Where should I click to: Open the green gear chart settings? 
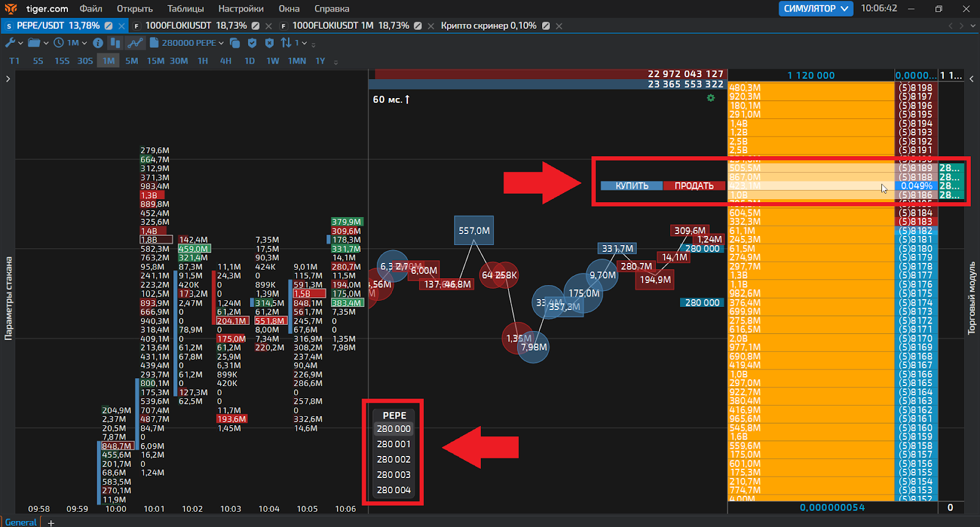click(x=710, y=98)
